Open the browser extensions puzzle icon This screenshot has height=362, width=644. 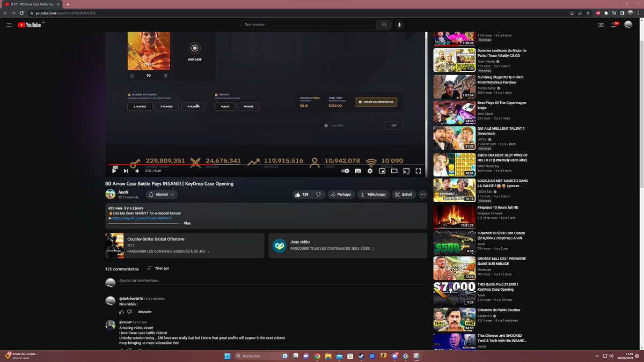pyautogui.click(x=606, y=13)
